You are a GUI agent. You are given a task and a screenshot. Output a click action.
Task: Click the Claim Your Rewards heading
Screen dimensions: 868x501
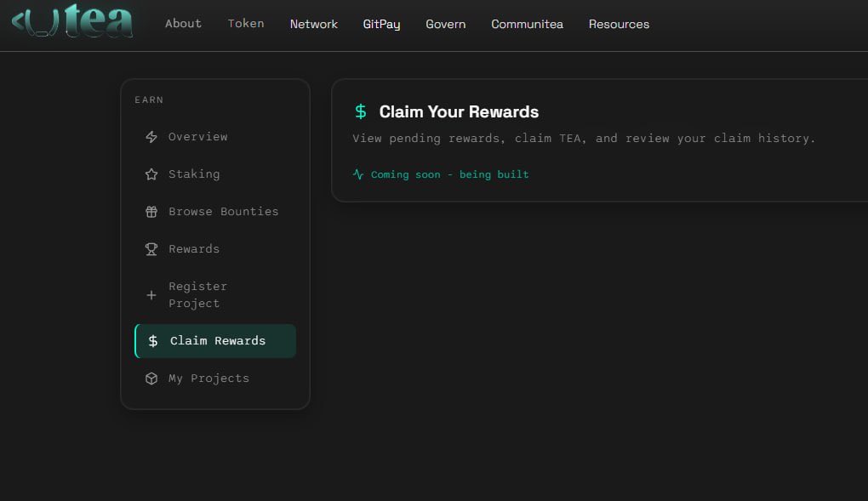[459, 111]
